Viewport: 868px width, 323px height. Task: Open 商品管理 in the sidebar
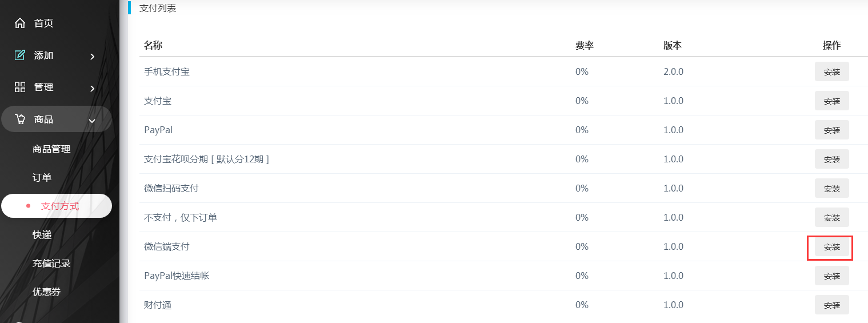(x=51, y=149)
